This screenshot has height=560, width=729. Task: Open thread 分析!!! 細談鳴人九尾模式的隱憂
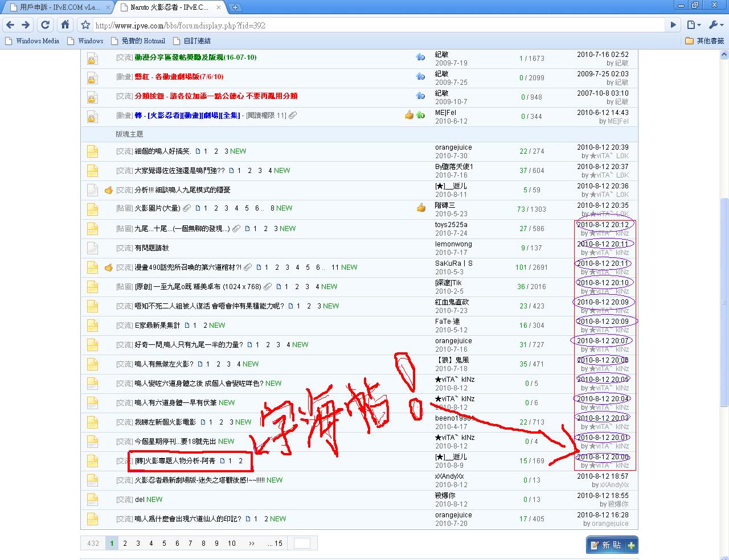[x=182, y=190]
